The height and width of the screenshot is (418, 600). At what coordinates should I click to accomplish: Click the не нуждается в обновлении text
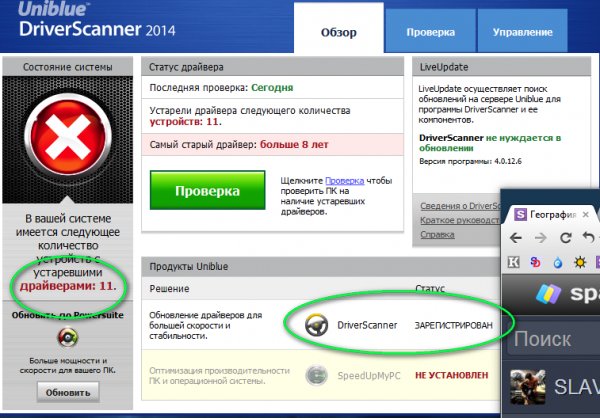pyautogui.click(x=490, y=143)
